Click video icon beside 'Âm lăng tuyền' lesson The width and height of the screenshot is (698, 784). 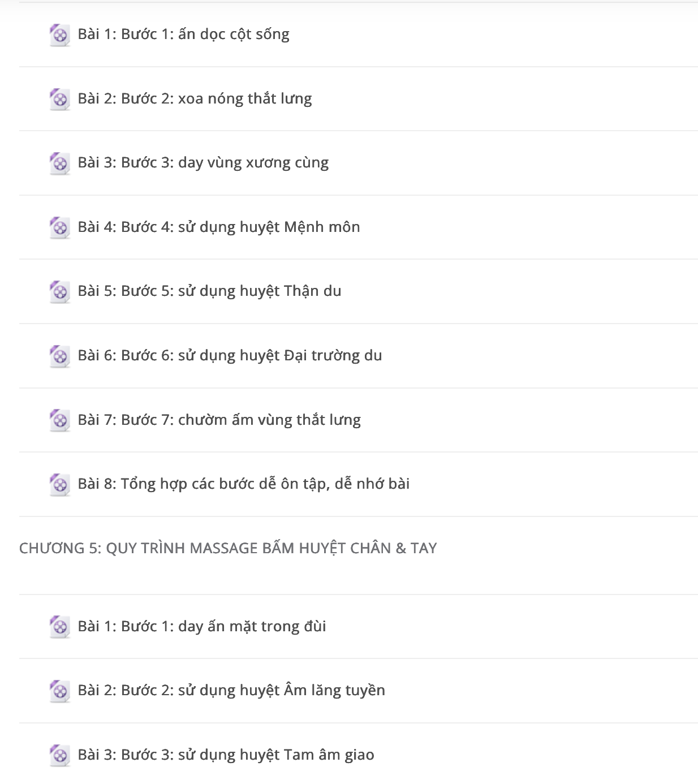point(59,691)
